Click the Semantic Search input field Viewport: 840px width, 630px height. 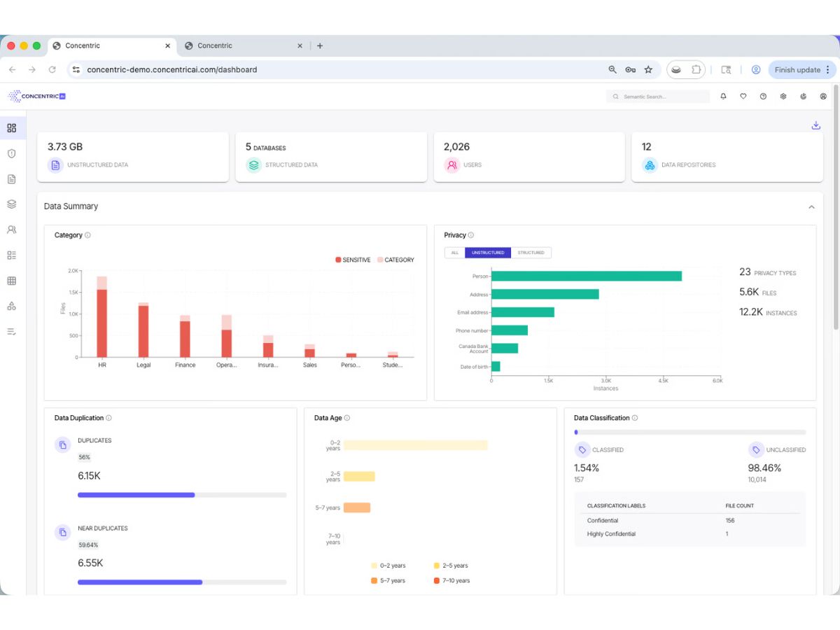(x=658, y=97)
